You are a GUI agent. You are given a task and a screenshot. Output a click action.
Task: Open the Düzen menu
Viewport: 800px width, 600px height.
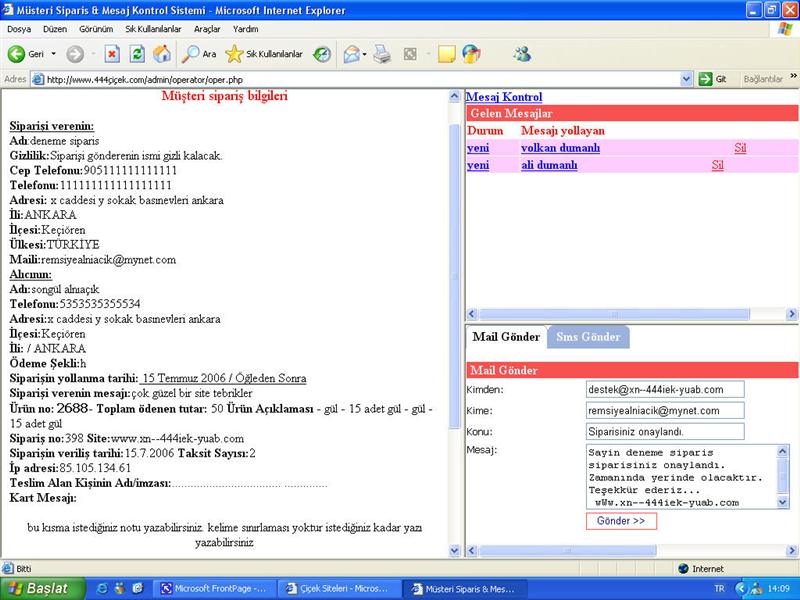(55, 29)
